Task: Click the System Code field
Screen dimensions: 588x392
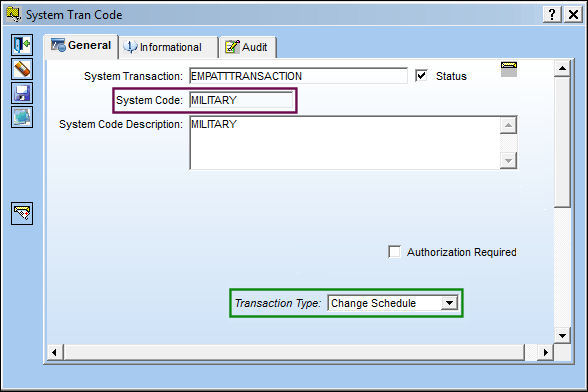Action: (242, 100)
